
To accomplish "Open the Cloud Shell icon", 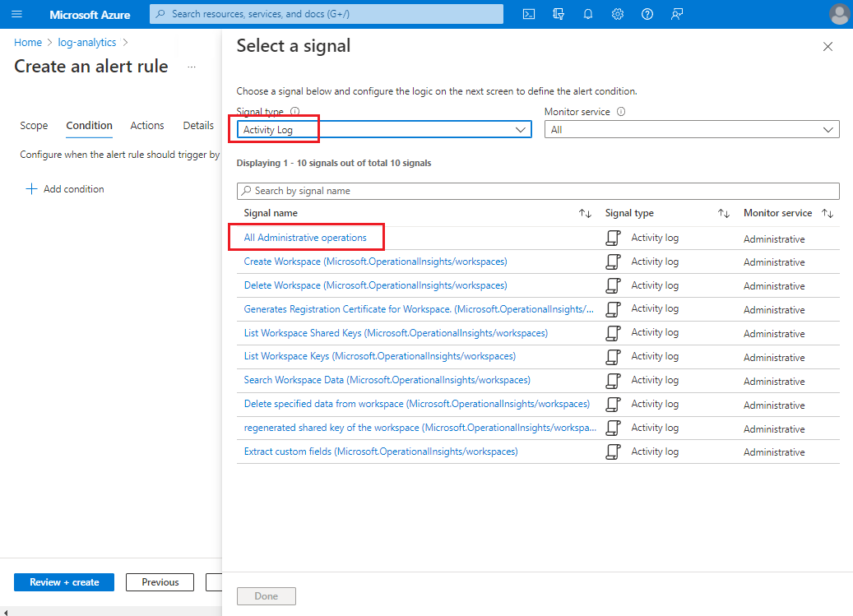I will click(x=529, y=14).
